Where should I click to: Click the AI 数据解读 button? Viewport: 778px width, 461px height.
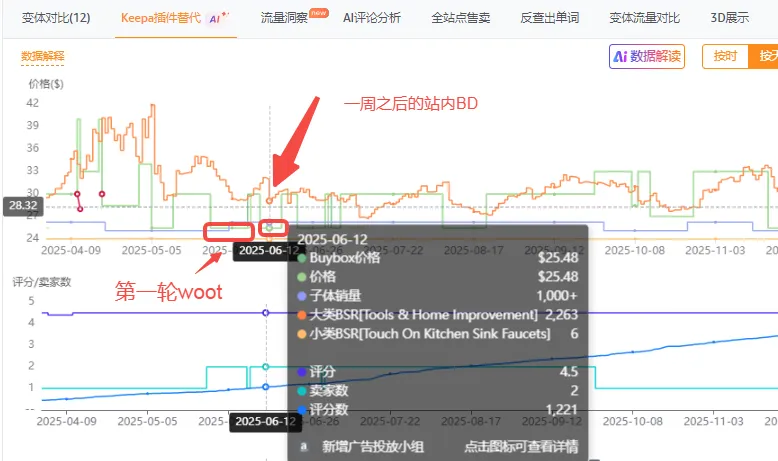647,57
